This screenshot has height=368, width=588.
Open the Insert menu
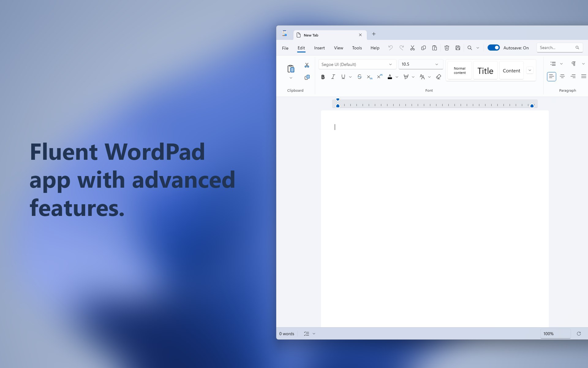(319, 48)
